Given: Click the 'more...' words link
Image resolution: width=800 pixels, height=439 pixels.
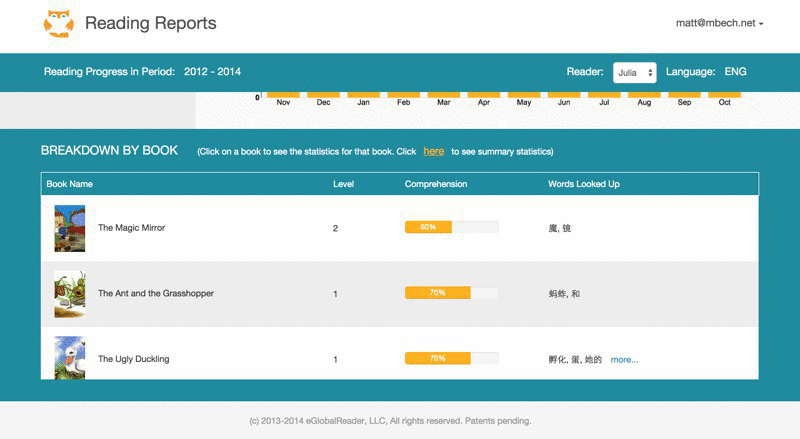Looking at the screenshot, I should pos(624,359).
